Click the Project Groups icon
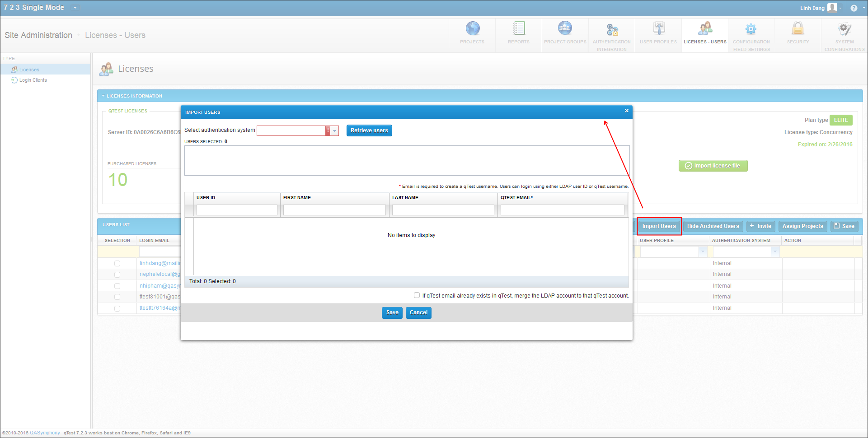Screen dimensions: 868x438 pos(565,29)
